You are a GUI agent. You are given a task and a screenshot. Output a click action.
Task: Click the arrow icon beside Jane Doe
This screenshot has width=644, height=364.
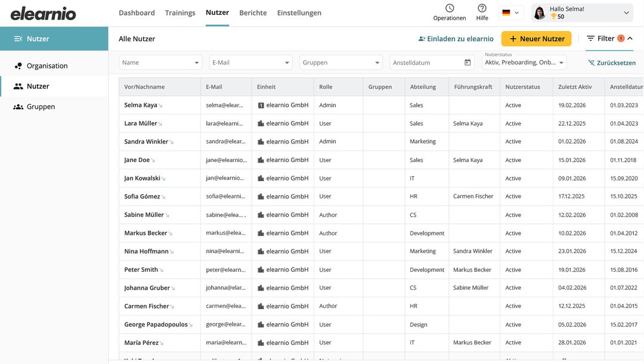[x=153, y=160]
